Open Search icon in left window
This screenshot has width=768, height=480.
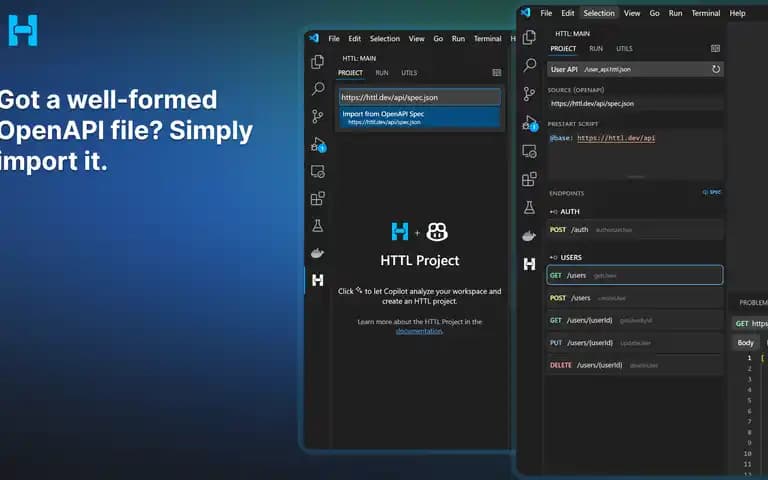point(318,89)
